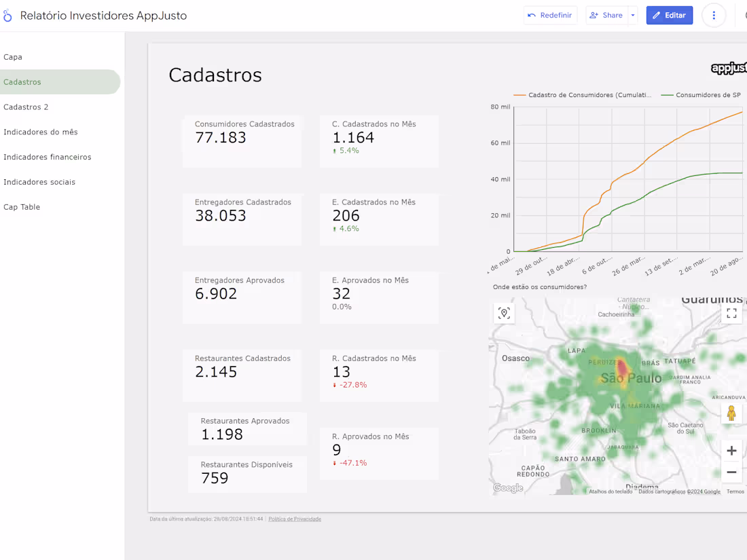The width and height of the screenshot is (747, 560).
Task: Open the Política de Privacidade link
Action: 295,518
